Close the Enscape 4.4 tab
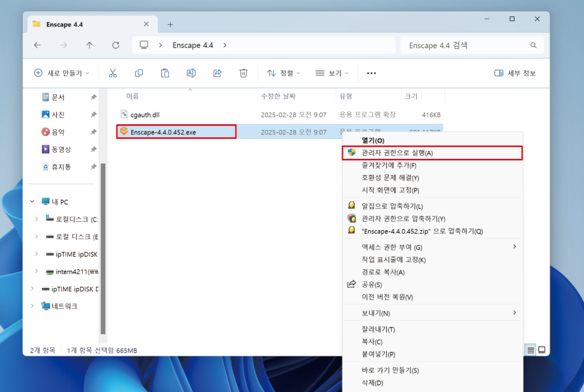Image resolution: width=584 pixels, height=392 pixels. (146, 24)
